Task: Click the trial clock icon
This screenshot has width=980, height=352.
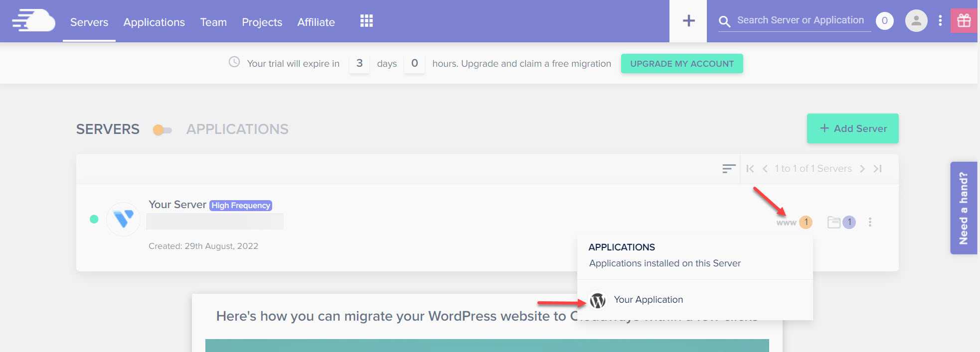Action: 234,62
